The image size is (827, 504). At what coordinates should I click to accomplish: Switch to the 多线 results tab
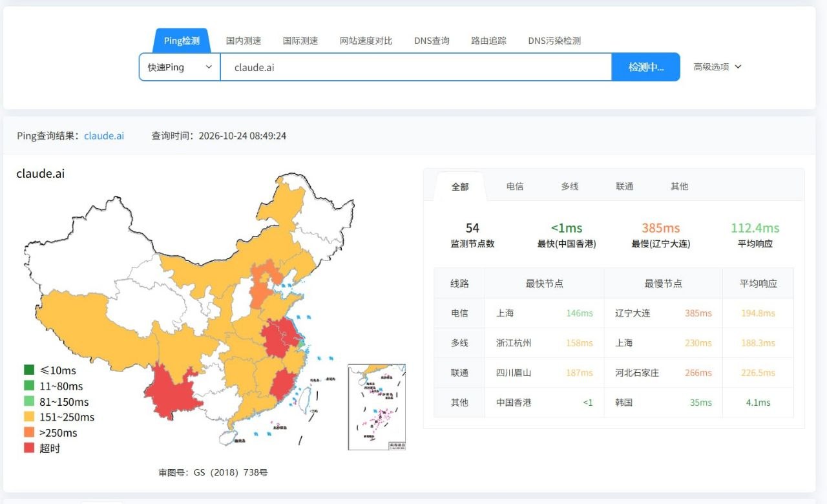pos(570,186)
